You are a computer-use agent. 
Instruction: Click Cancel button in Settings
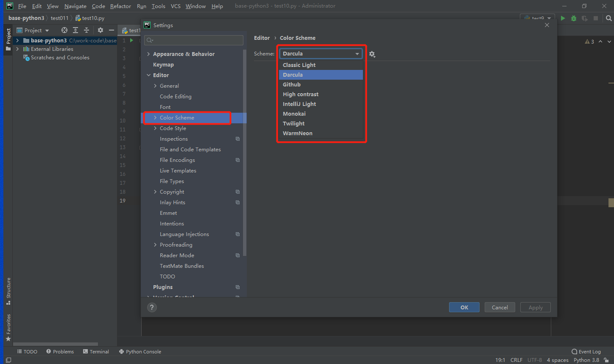click(500, 307)
